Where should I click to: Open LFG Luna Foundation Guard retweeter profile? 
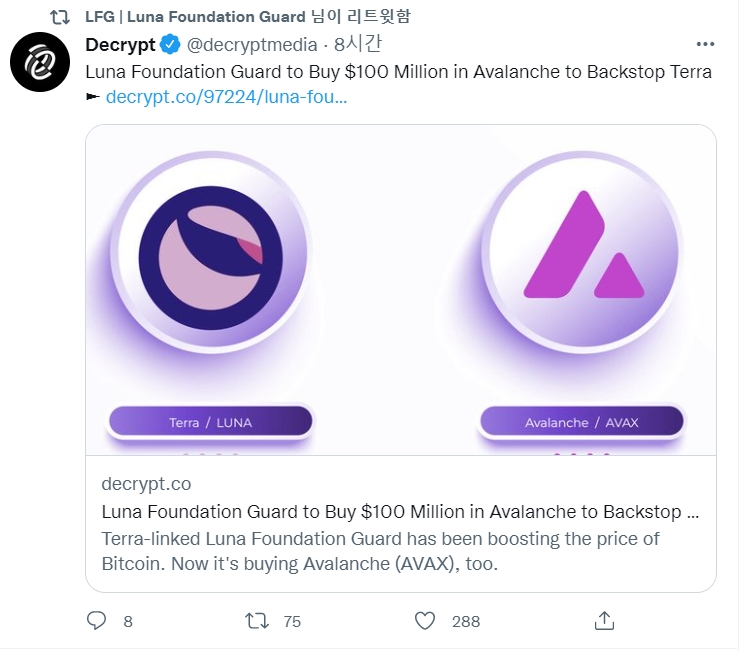pos(195,16)
